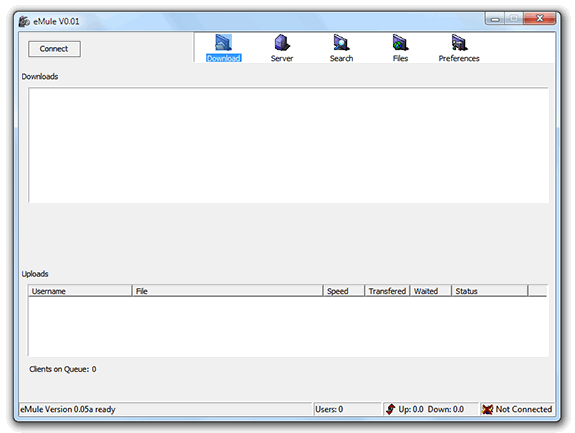Click the 'eMule V0.01' window title
The image size is (575, 433).
tap(56, 22)
